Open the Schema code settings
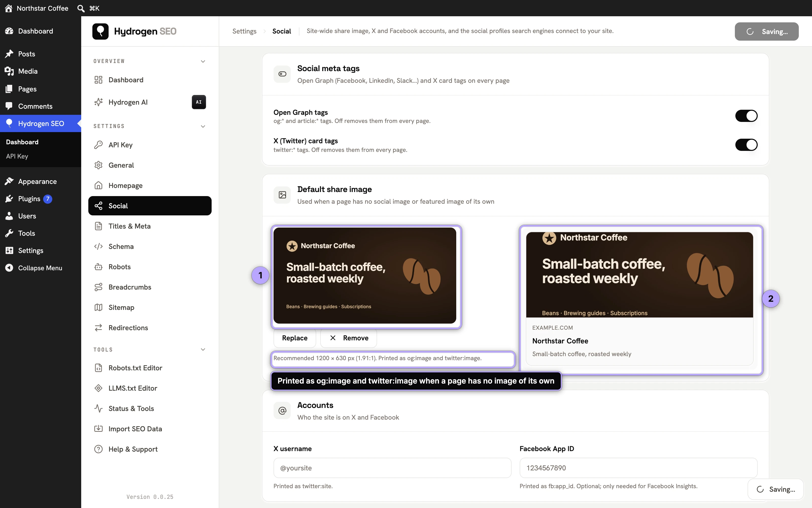 click(x=150, y=247)
